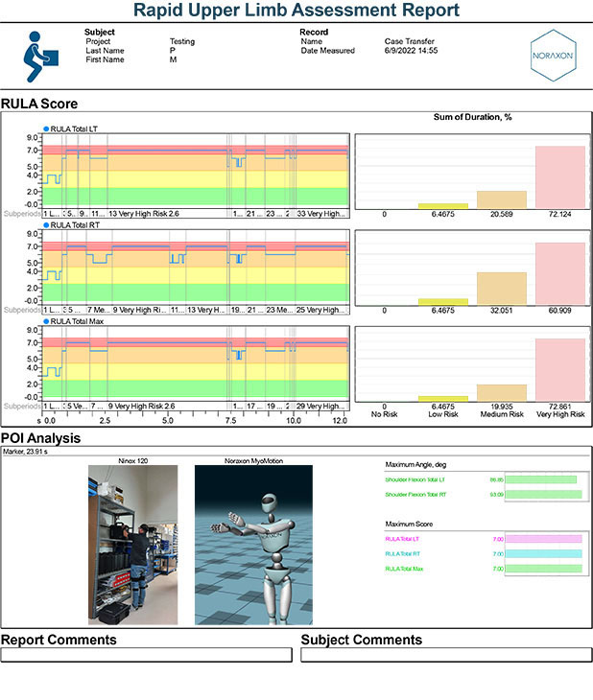
Task: Click the '9 Very High Risk 2.6' subperiod
Action: [x=142, y=407]
